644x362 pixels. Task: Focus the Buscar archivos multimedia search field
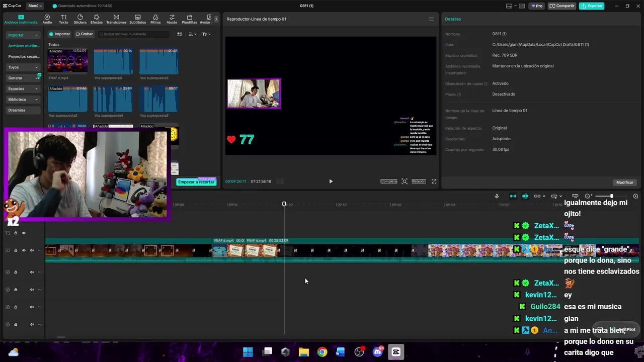134,34
